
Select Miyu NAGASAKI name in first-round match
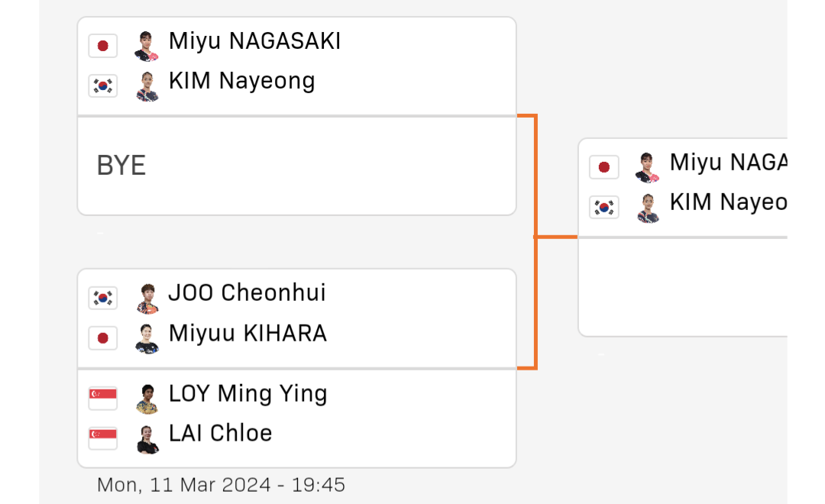tap(254, 41)
